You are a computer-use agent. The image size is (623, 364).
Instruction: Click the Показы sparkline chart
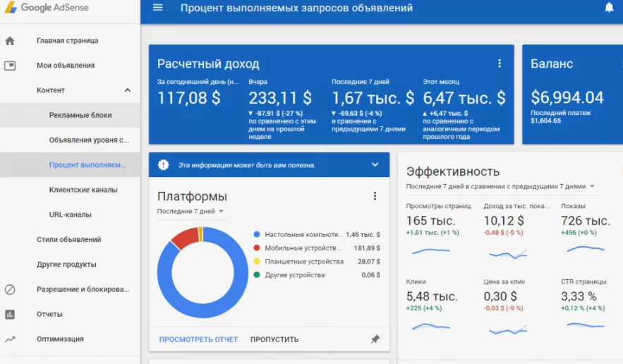point(586,249)
